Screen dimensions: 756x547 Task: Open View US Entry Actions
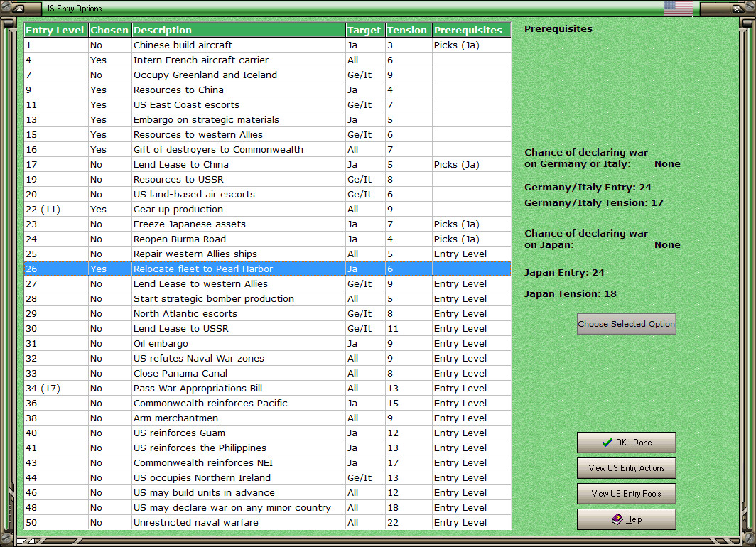coord(626,468)
